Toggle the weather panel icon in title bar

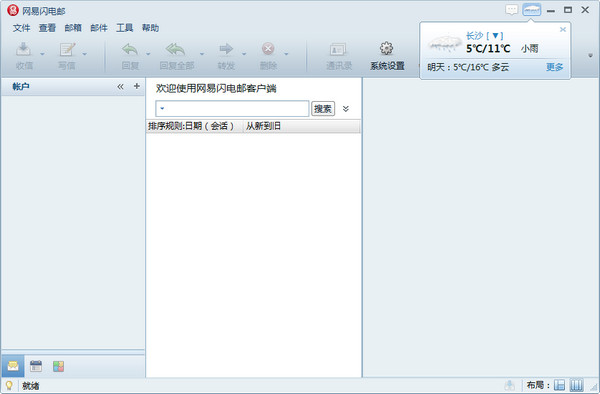point(532,10)
